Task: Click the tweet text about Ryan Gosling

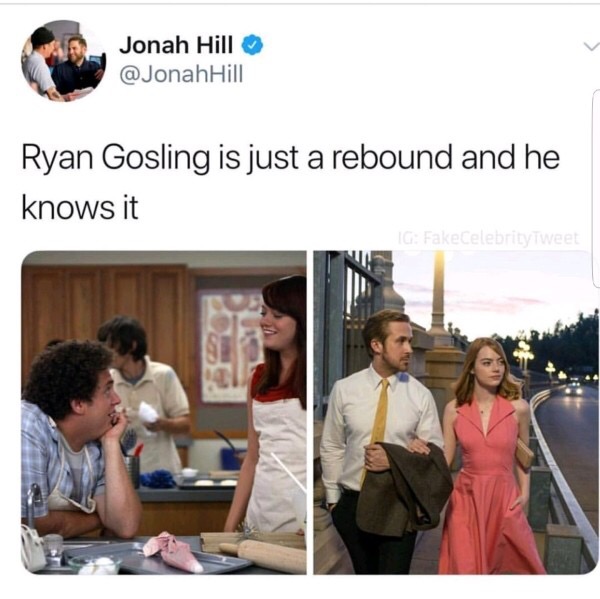Action: (290, 182)
